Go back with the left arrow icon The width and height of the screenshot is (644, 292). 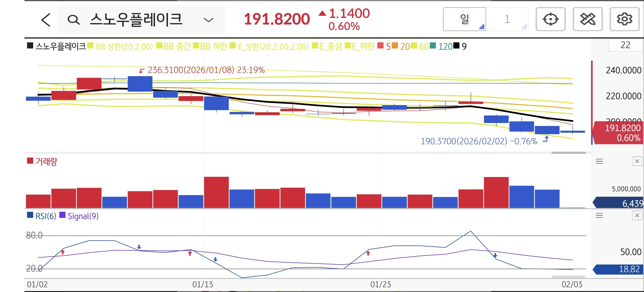point(46,20)
